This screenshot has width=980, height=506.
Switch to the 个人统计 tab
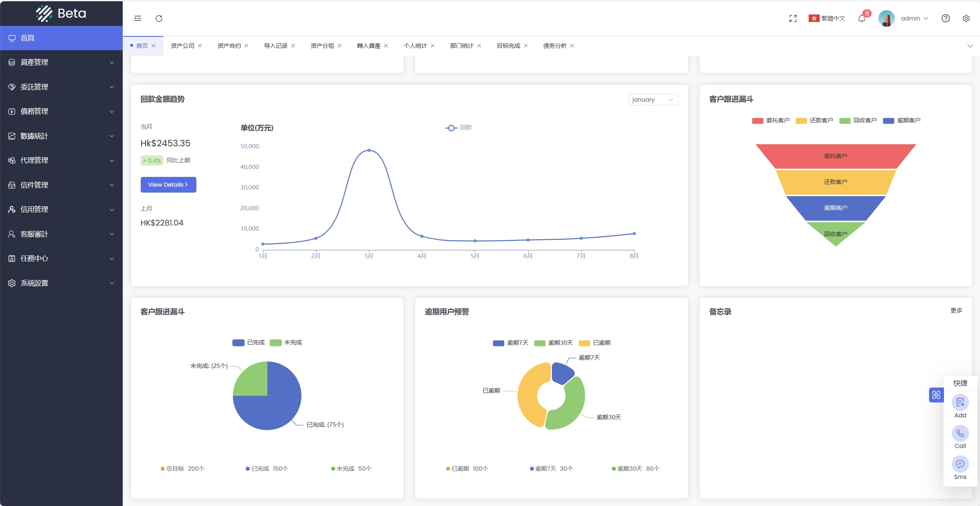415,46
